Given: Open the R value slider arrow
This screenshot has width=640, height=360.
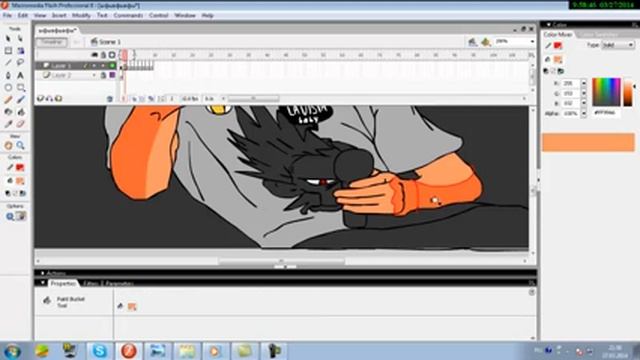Looking at the screenshot, I should (584, 83).
